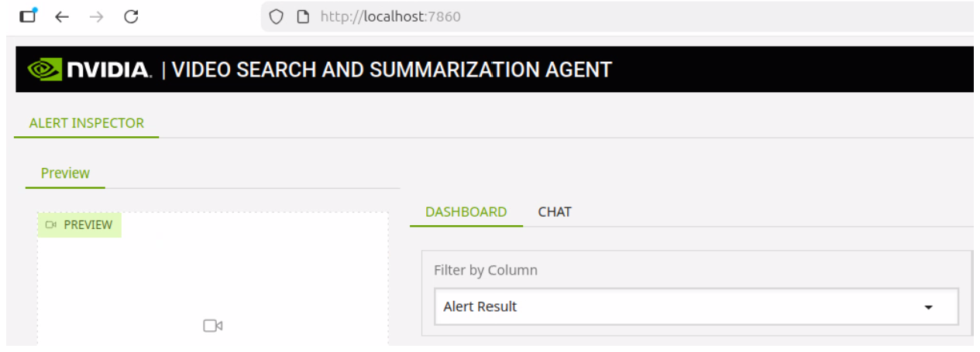Click the browser back arrow
This screenshot has width=980, height=352.
point(62,16)
